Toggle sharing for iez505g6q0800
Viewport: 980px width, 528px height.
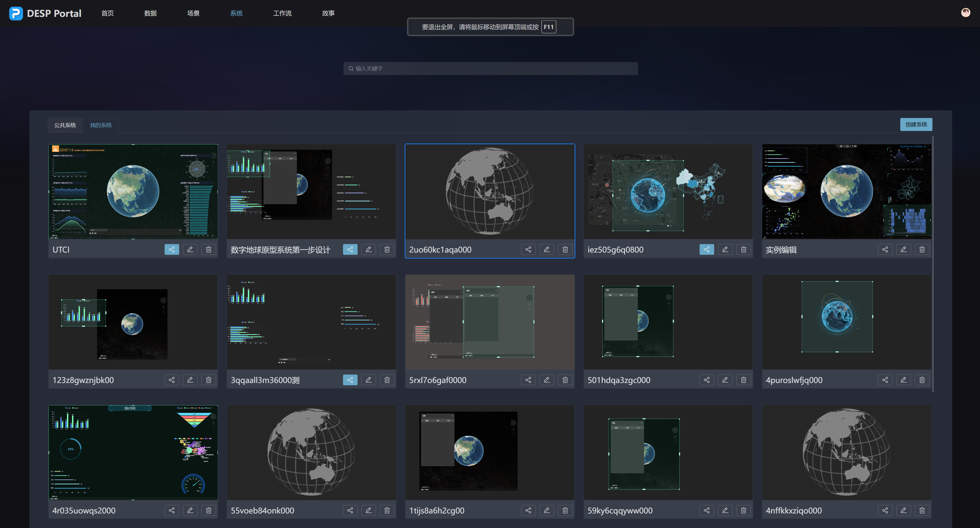click(706, 249)
